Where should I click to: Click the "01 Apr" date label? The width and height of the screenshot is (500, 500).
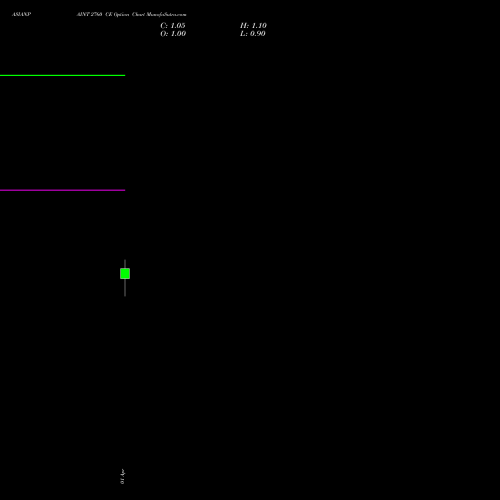[122, 476]
